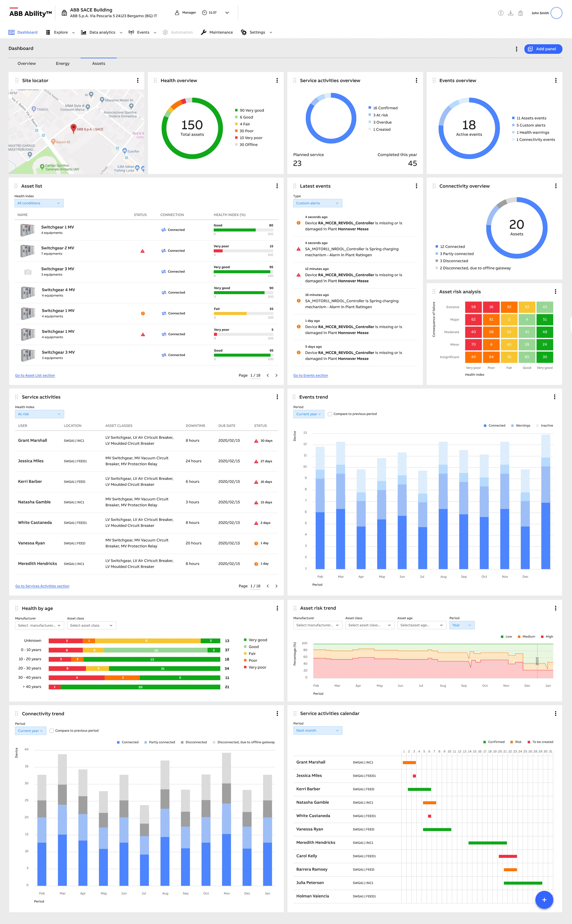The image size is (572, 924).
Task: Switch to the Energy tab
Action: point(63,64)
